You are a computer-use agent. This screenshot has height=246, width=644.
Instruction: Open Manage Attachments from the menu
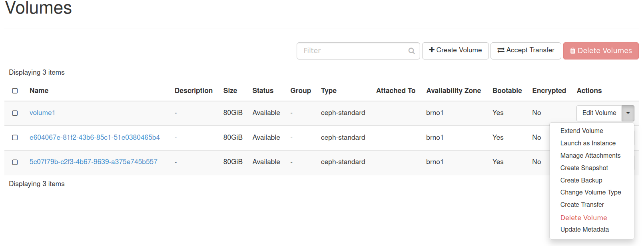tap(590, 155)
